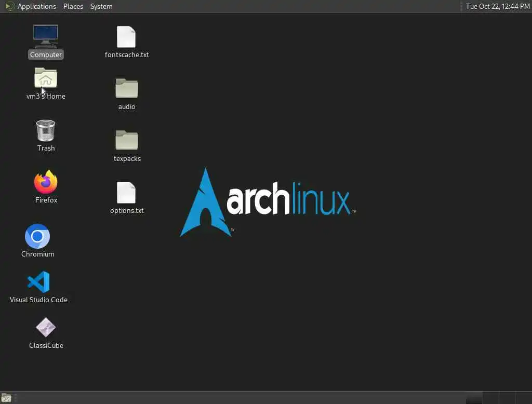Image resolution: width=532 pixels, height=404 pixels.
Task: Launch Firefox from the desktop
Action: pyautogui.click(x=46, y=182)
